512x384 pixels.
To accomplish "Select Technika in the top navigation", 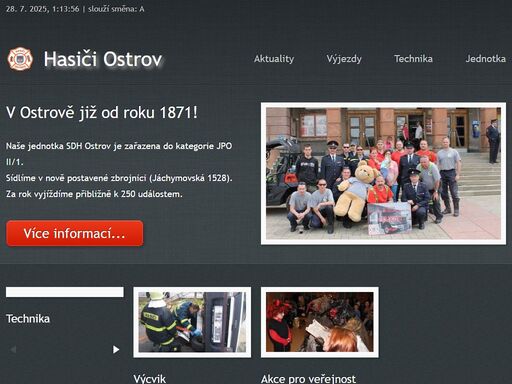I will pos(413,59).
